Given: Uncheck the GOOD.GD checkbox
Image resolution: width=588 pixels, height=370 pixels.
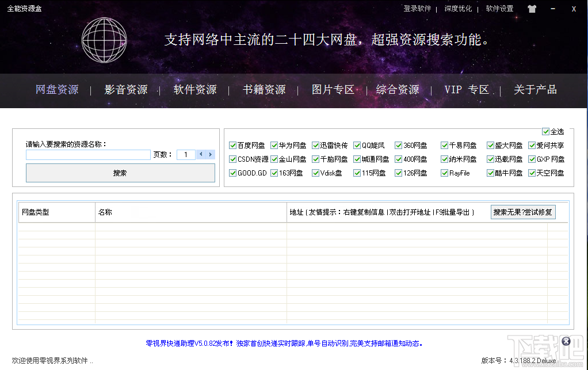Looking at the screenshot, I should pos(232,173).
